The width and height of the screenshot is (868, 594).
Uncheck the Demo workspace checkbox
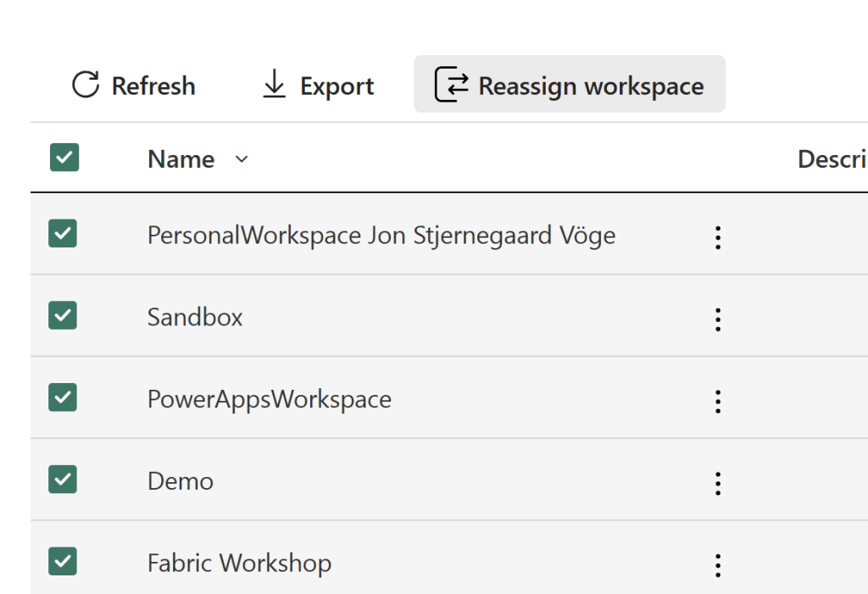point(63,480)
